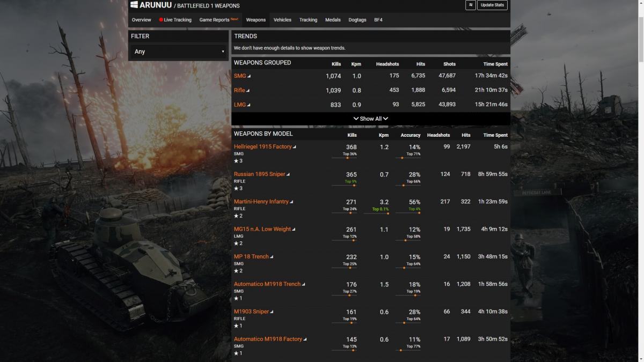Go to the Overview tab

pos(142,20)
